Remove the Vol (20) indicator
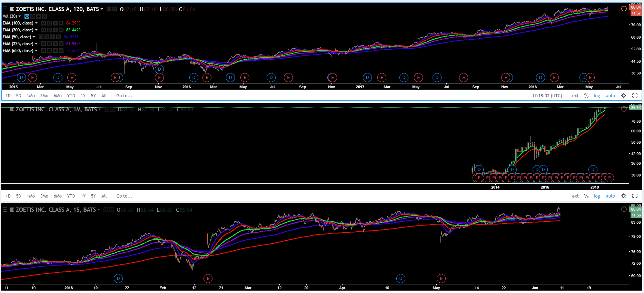This screenshot has width=644, height=293. 44,16
